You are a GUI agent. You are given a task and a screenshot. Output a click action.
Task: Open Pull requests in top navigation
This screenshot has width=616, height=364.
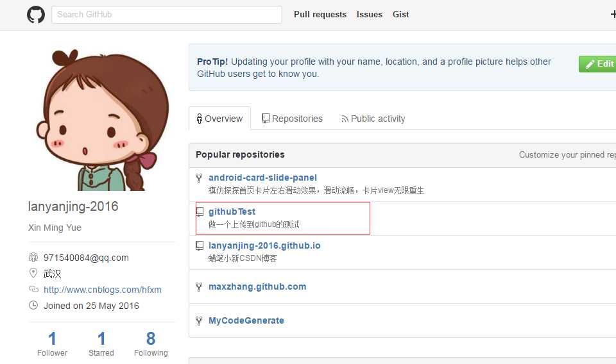point(320,15)
